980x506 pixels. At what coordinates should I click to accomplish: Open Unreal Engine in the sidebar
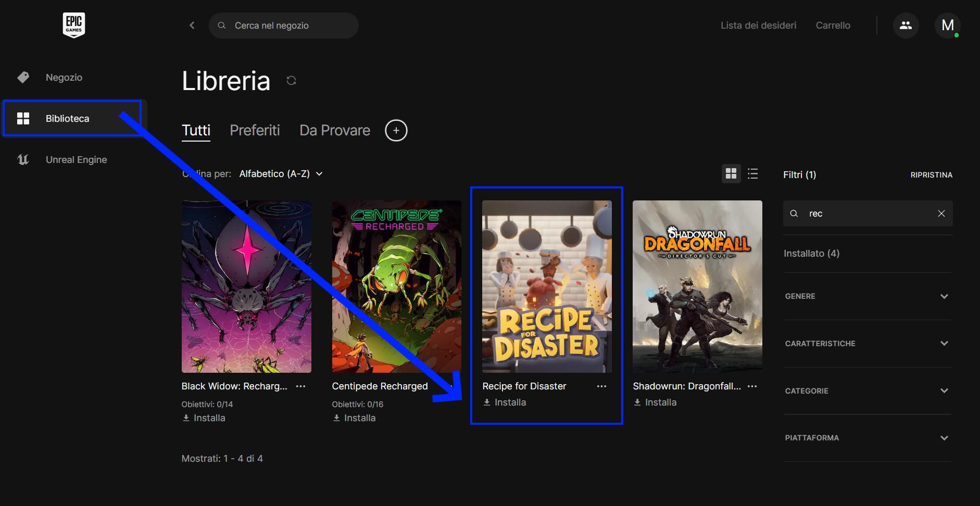(77, 159)
